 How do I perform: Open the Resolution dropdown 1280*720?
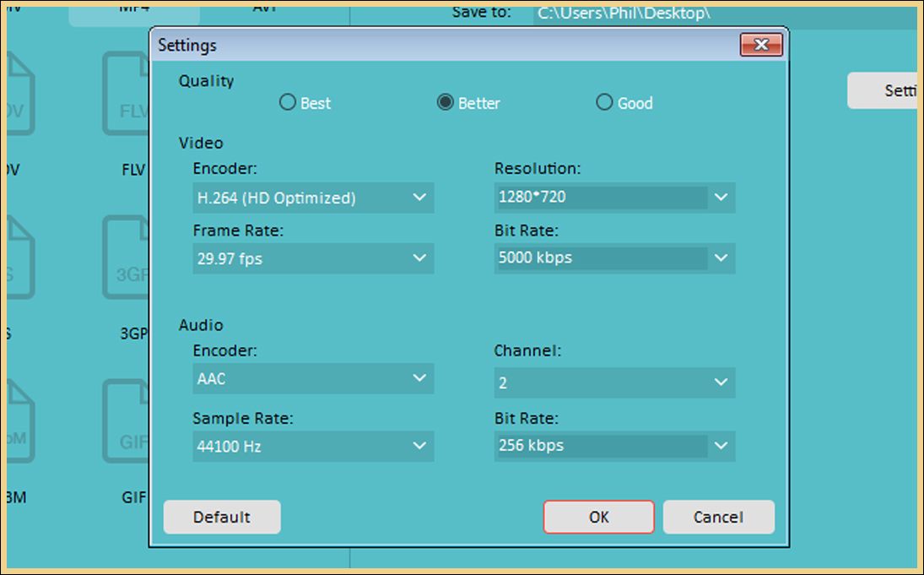coord(614,198)
